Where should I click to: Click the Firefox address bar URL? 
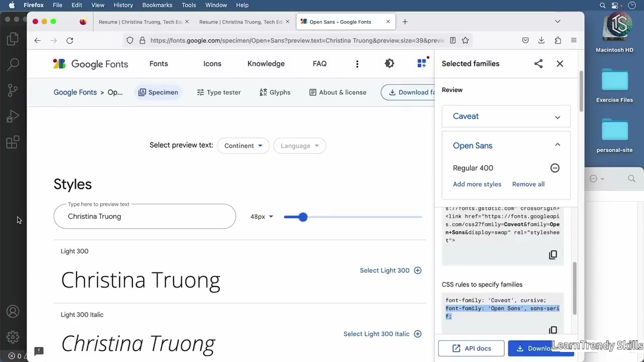[x=297, y=40]
